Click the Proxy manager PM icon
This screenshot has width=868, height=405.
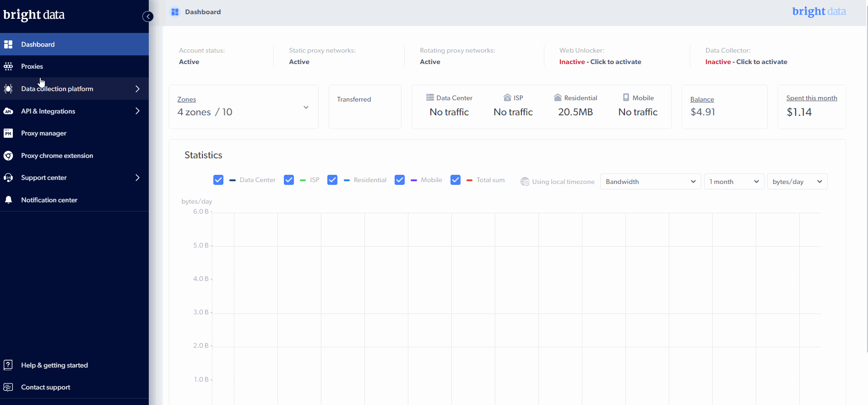point(8,133)
